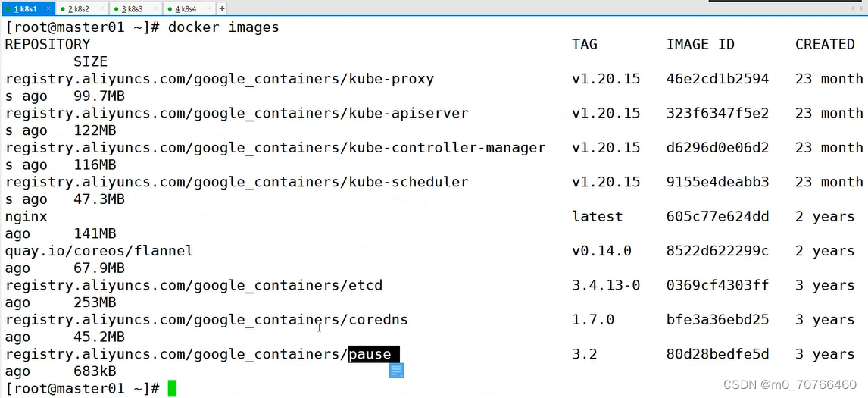
Task: Click the docker images command text
Action: [223, 28]
